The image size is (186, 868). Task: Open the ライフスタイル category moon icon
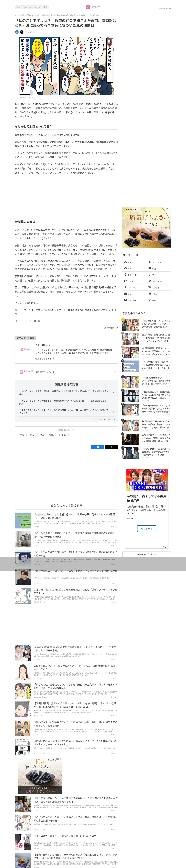pos(150,281)
